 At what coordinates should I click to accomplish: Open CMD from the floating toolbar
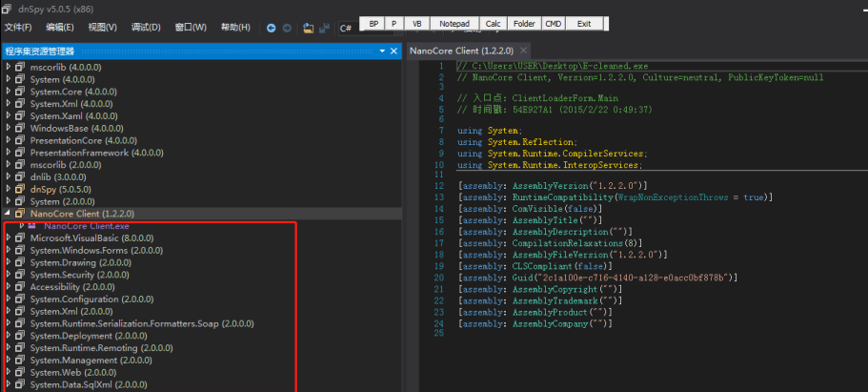[x=553, y=24]
